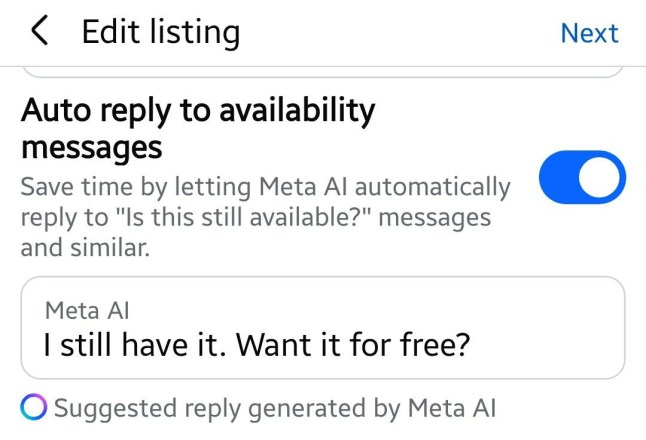This screenshot has width=646, height=440.
Task: Tap Suggested reply generated by Meta AI text
Action: tap(275, 407)
